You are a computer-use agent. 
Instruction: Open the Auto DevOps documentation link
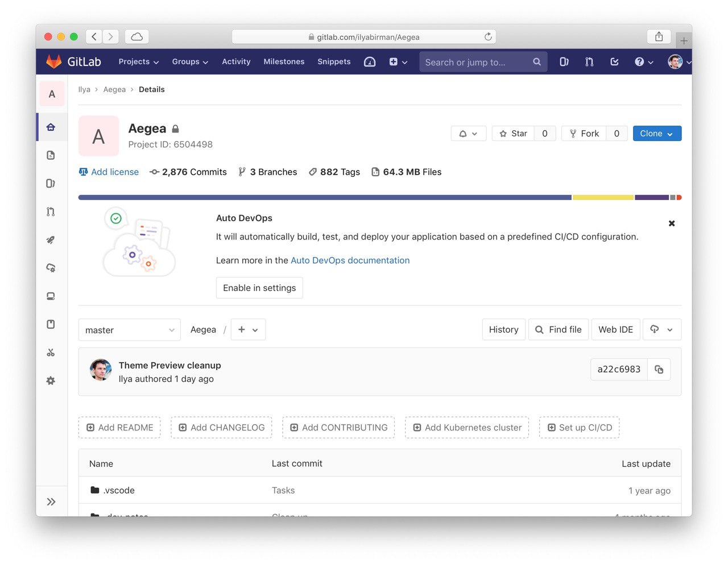[x=350, y=260]
